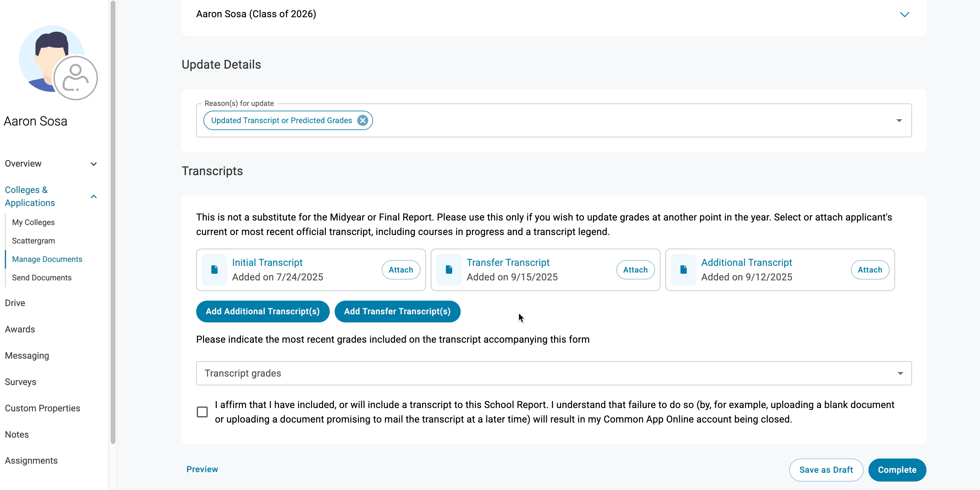This screenshot has width=980, height=490.
Task: Click the Transfer Transcript document icon
Action: click(449, 269)
